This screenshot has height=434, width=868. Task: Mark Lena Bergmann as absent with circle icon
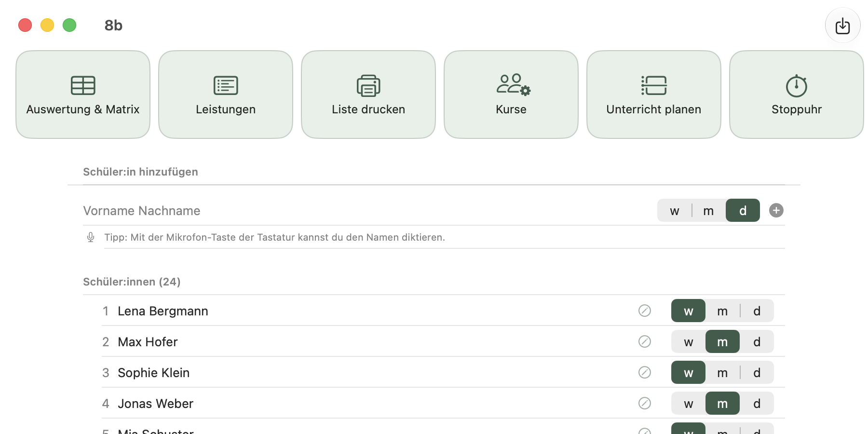[x=645, y=311]
